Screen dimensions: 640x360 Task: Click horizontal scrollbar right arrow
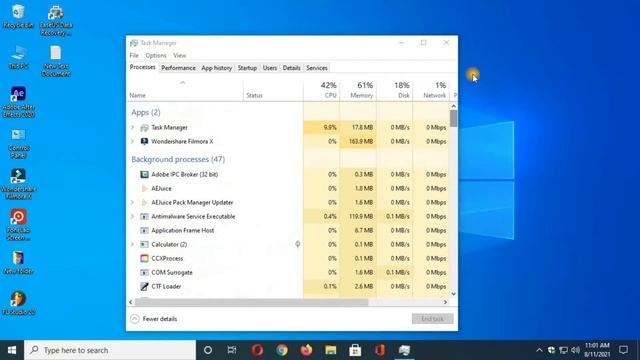tap(445, 302)
